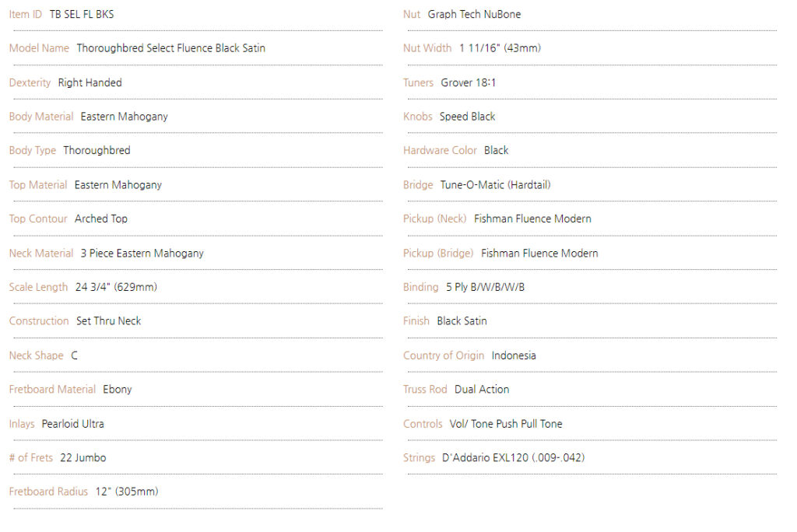Click the 'Country of Origin' label
This screenshot has width=797, height=532.
click(444, 355)
